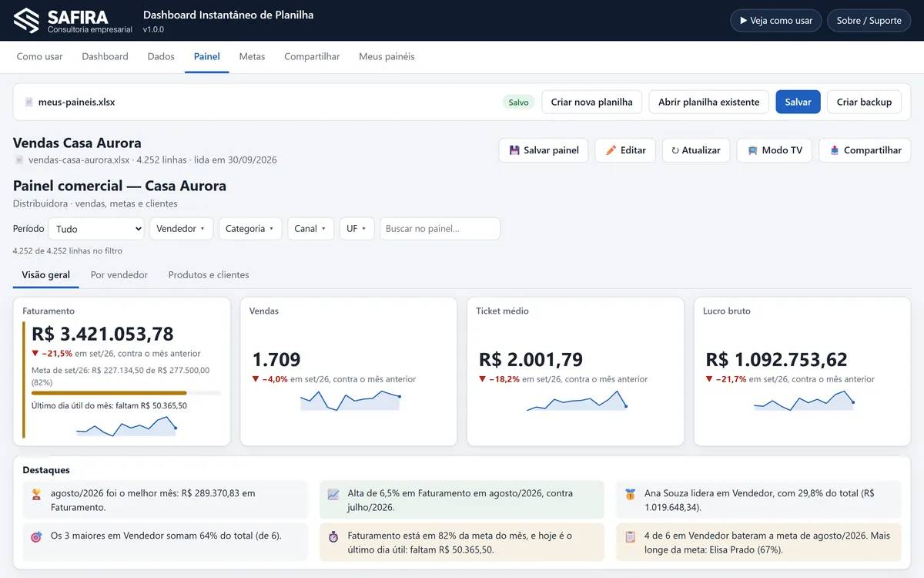Click the Editar button
Image resolution: width=924 pixels, height=578 pixels.
(625, 150)
